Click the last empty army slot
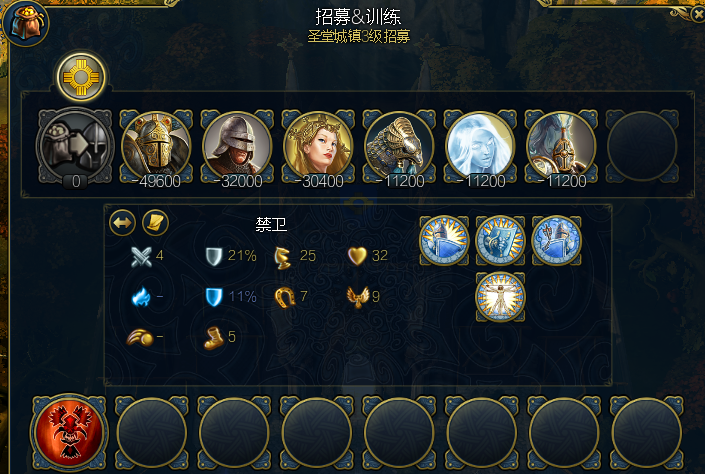 coord(647,433)
